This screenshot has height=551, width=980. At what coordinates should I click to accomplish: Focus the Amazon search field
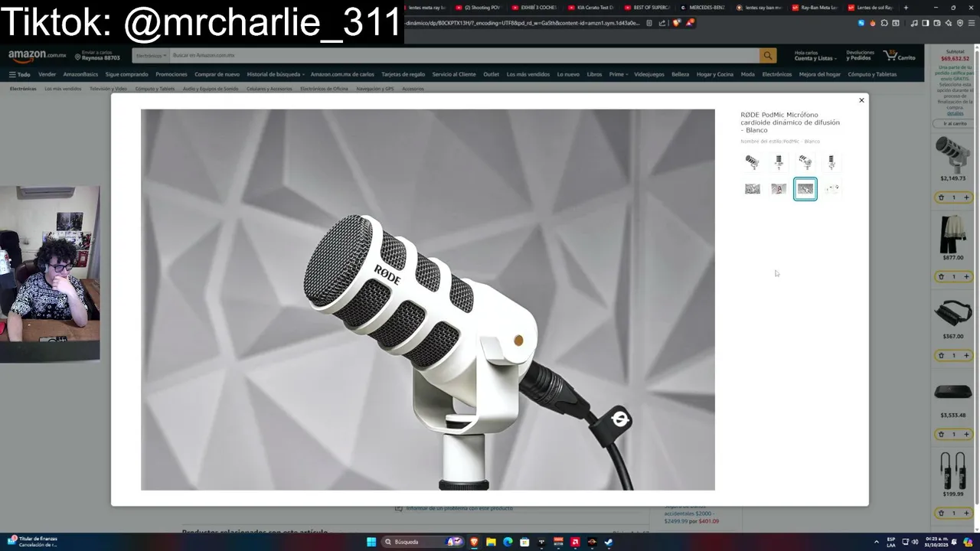463,56
